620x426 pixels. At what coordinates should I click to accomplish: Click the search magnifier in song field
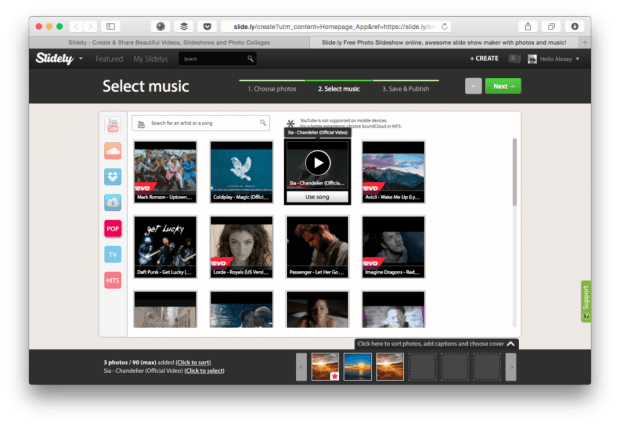point(263,123)
